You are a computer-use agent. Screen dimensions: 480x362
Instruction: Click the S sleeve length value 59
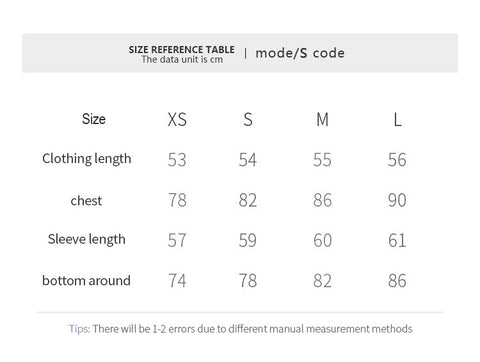tap(248, 240)
